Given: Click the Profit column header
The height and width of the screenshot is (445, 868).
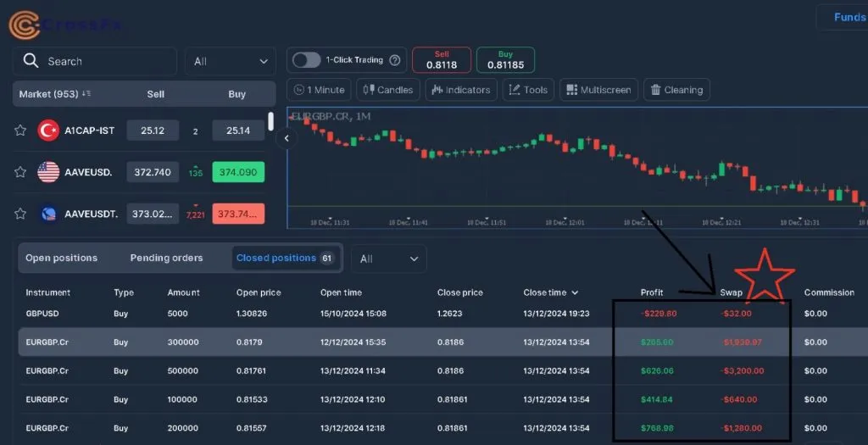Looking at the screenshot, I should click(x=652, y=292).
